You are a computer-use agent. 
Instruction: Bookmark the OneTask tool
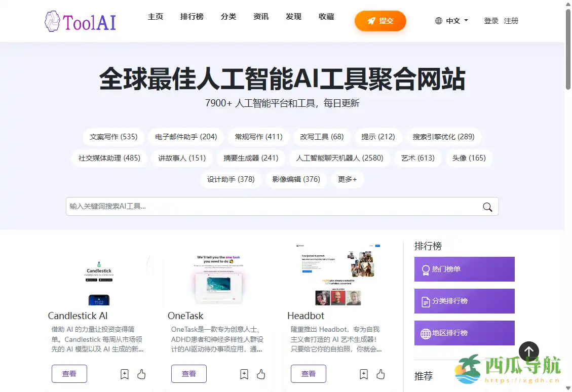click(x=244, y=374)
